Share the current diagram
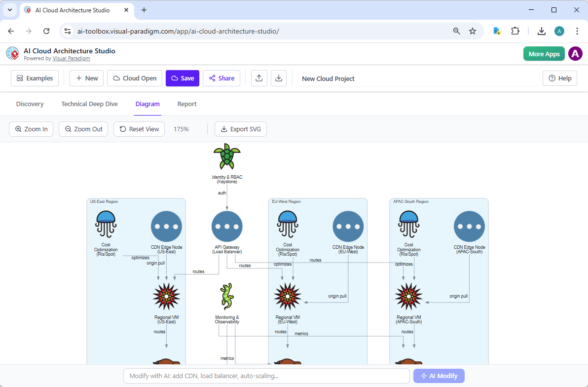This screenshot has height=387, width=588. 221,78
